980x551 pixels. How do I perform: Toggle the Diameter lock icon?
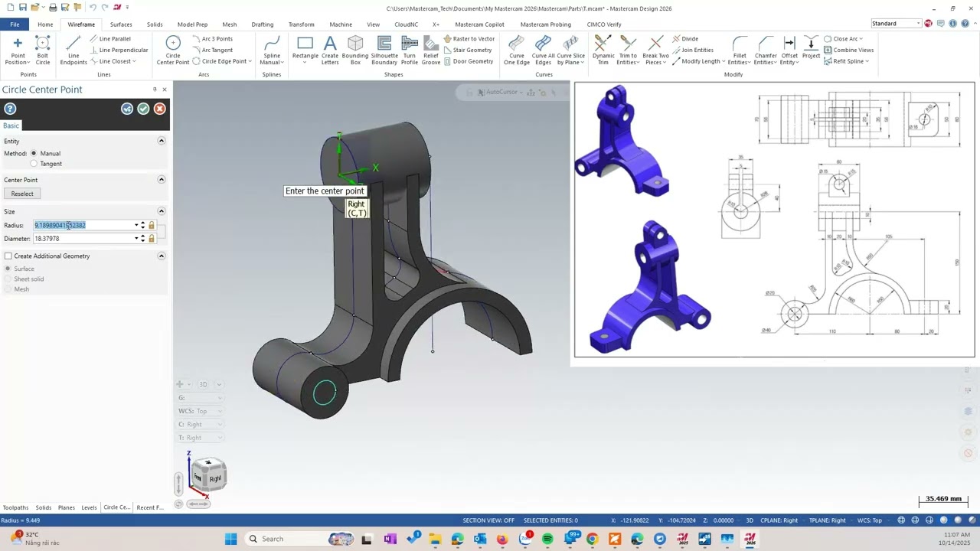click(152, 238)
